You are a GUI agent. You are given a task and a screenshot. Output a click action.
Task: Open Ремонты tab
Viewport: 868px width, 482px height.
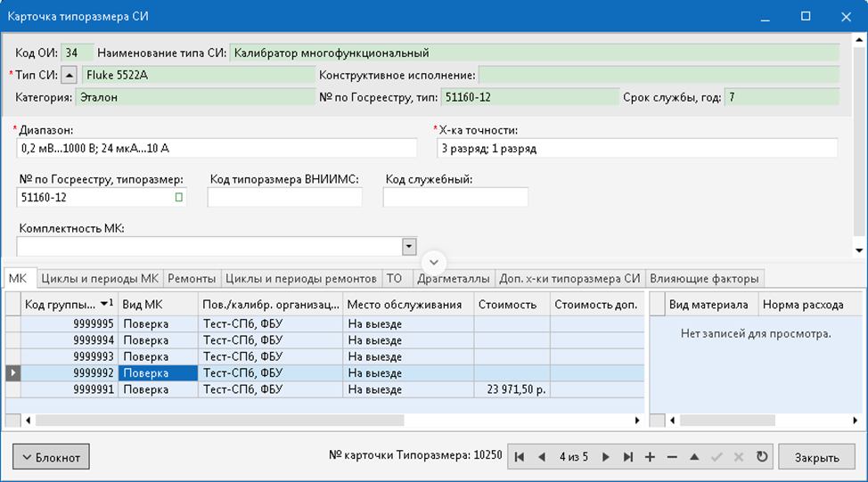click(x=192, y=278)
